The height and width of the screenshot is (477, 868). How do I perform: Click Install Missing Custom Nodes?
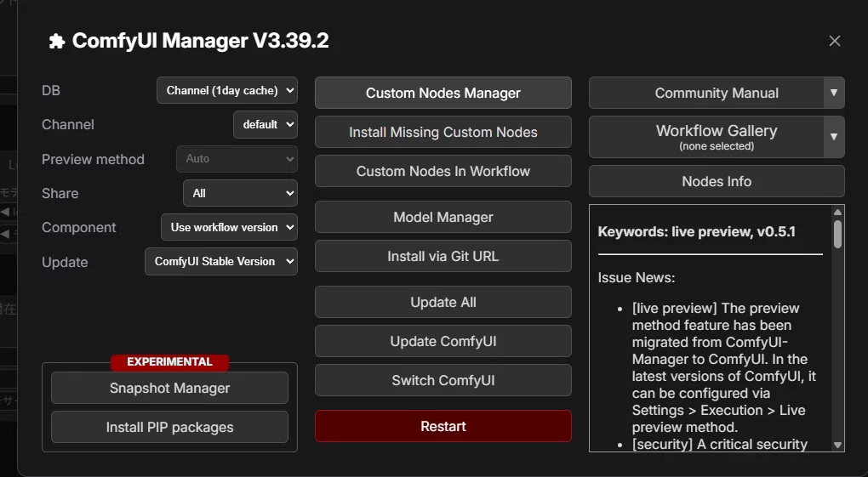(x=443, y=133)
